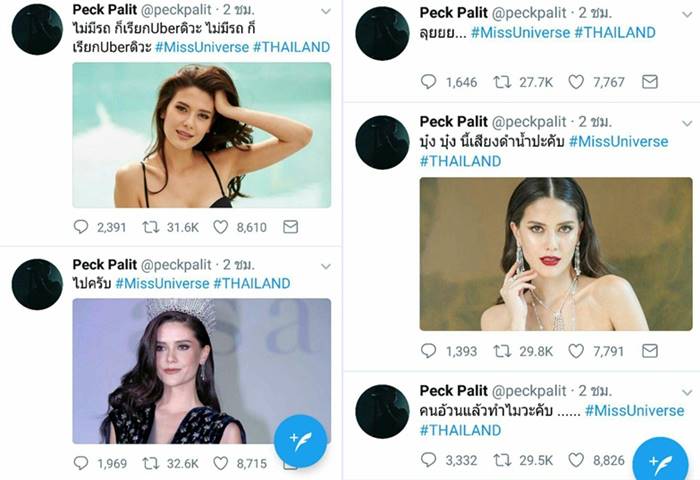Open #THAILAND hashtag in the ลุยยย tweet
This screenshot has height=480, width=700.
[614, 32]
